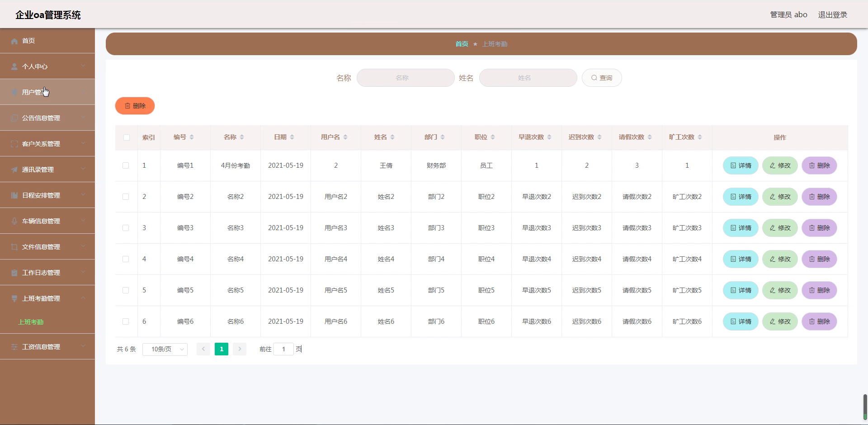Click the 查询 search button

coord(602,78)
